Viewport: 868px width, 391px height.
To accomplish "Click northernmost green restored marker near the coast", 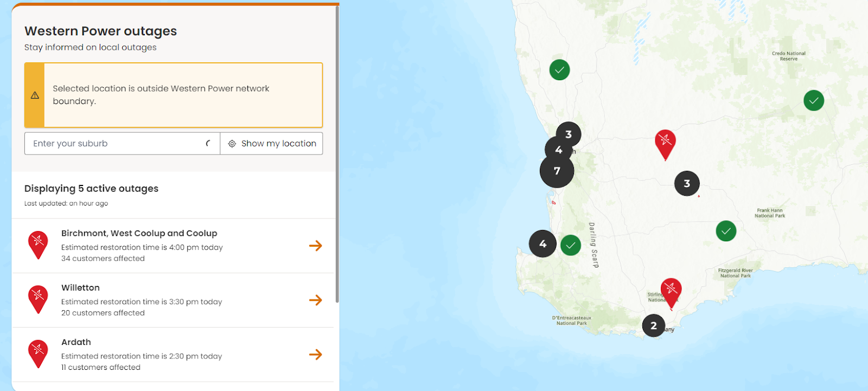I will [x=559, y=69].
